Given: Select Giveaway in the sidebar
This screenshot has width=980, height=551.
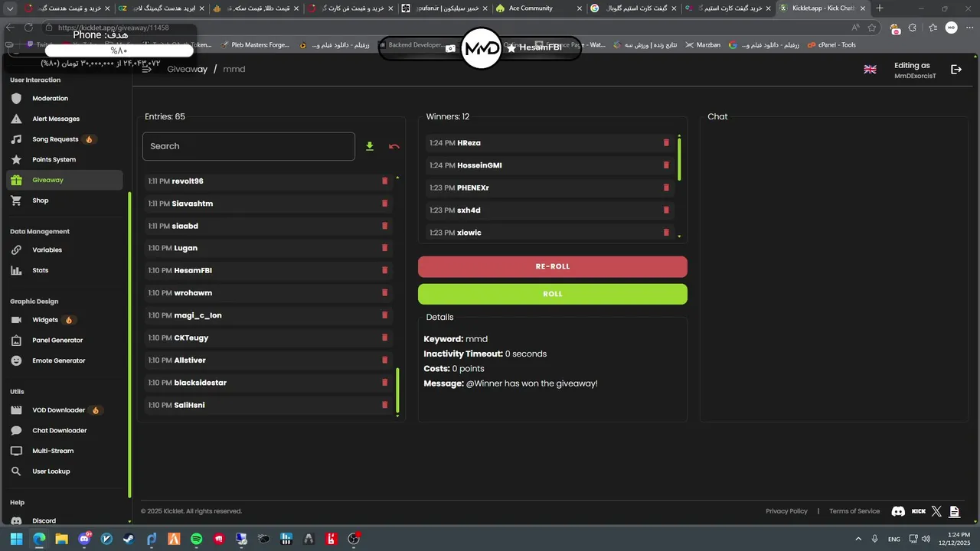Looking at the screenshot, I should tap(64, 180).
